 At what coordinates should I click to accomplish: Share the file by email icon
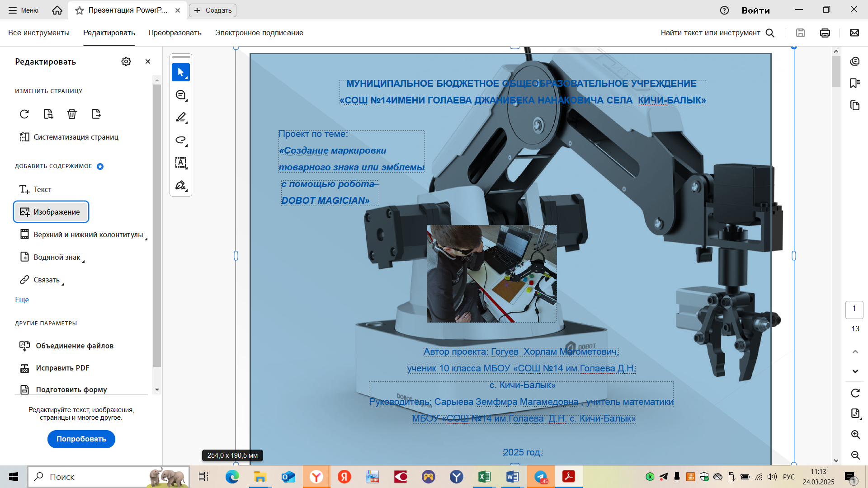(x=854, y=33)
